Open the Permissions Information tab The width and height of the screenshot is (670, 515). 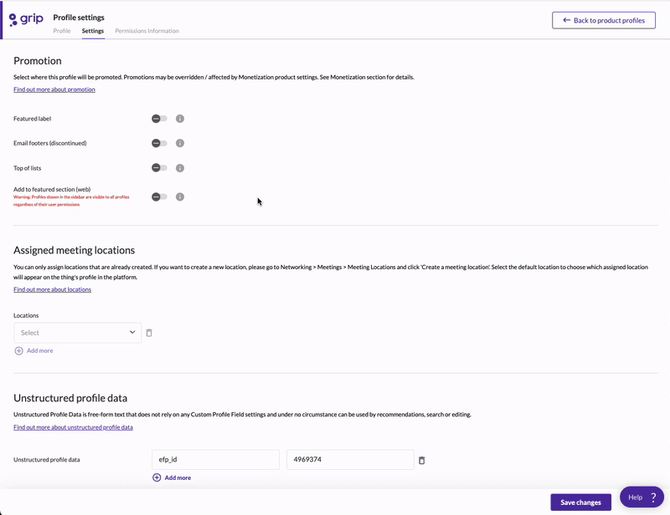[147, 31]
